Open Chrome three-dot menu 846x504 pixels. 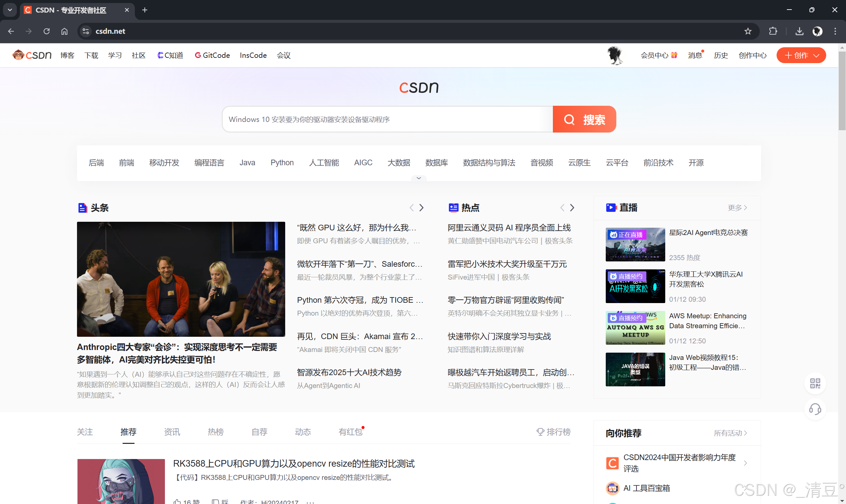click(835, 31)
